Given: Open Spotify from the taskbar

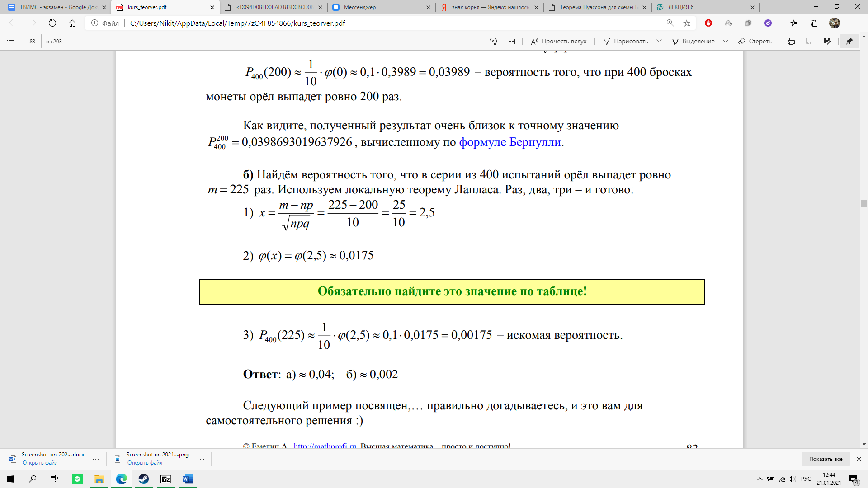Looking at the screenshot, I should point(77,479).
